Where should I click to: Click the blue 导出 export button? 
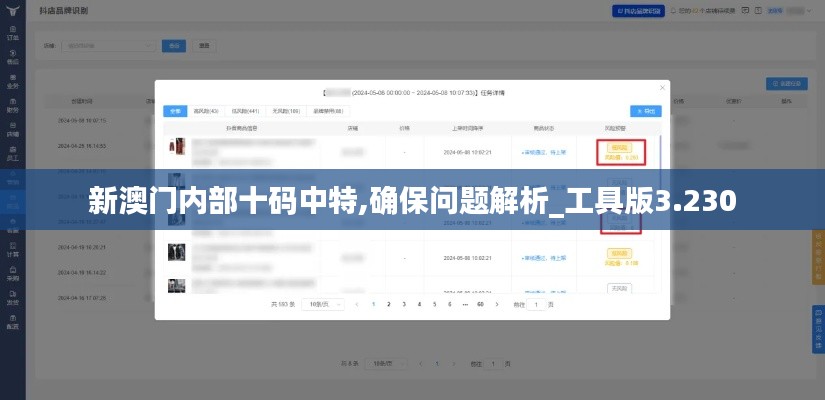coord(645,111)
